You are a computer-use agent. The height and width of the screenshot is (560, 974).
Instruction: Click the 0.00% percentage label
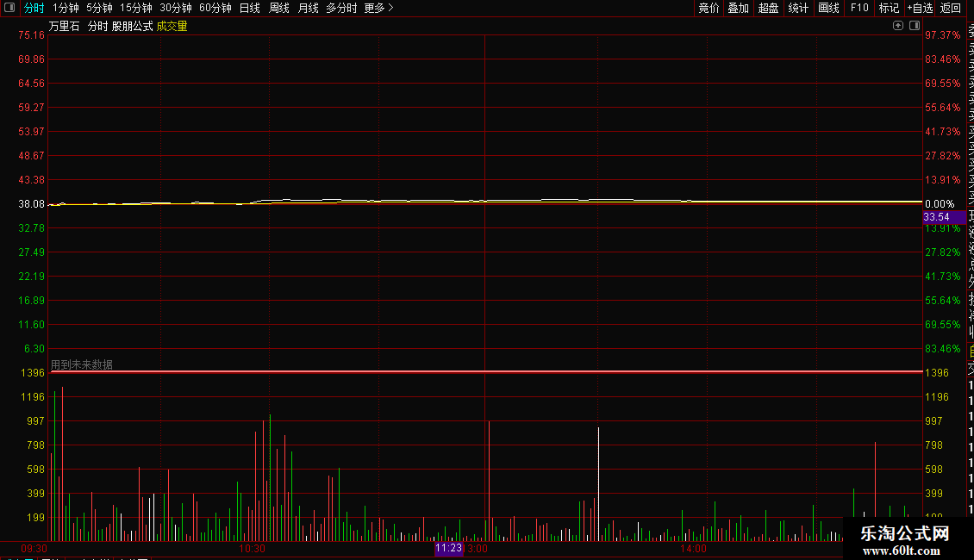click(x=940, y=204)
